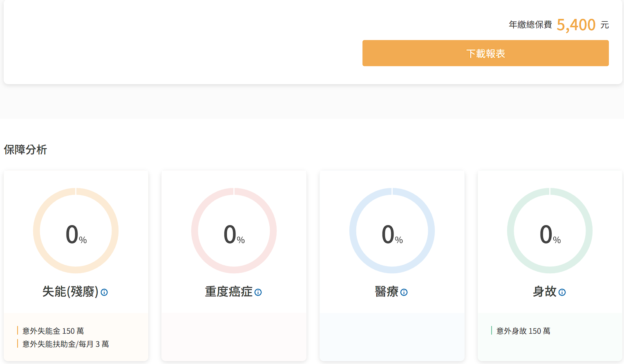Click the 下載報表 download button
This screenshot has width=624, height=364.
coord(485,53)
